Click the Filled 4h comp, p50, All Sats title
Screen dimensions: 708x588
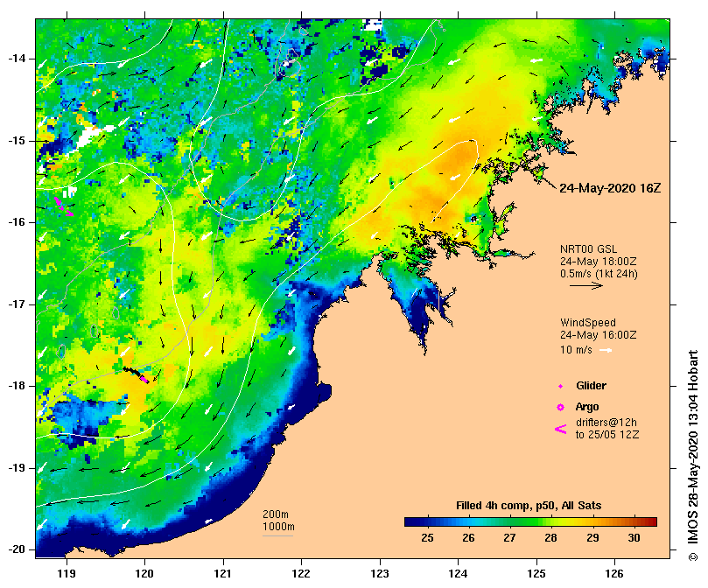[529, 506]
